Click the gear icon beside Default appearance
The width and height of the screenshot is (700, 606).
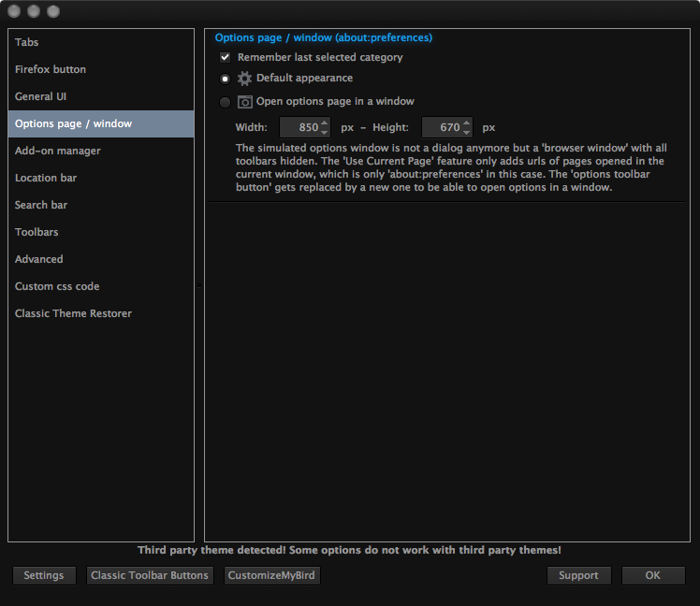pos(244,79)
